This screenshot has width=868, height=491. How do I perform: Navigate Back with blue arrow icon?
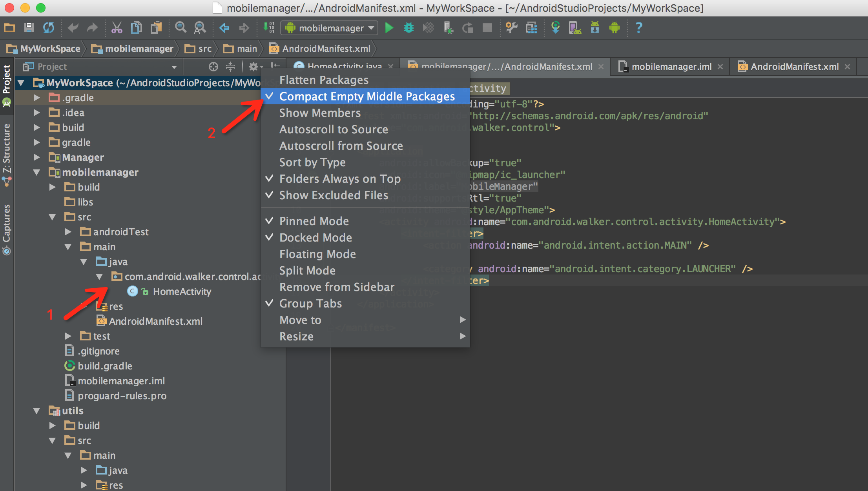click(x=224, y=28)
